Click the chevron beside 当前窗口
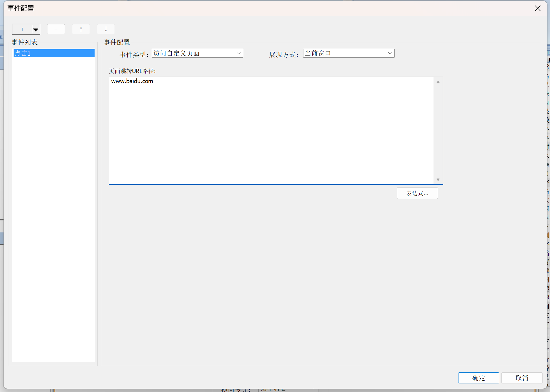The height and width of the screenshot is (392, 550). pyautogui.click(x=390, y=53)
